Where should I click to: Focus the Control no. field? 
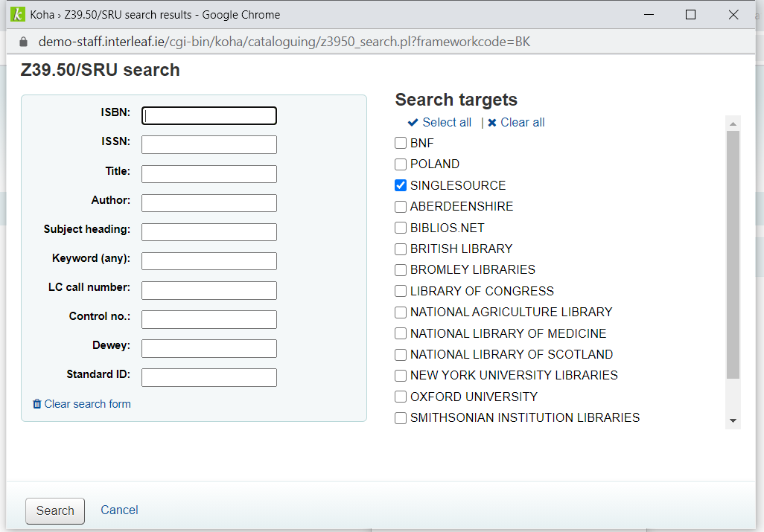click(x=209, y=319)
